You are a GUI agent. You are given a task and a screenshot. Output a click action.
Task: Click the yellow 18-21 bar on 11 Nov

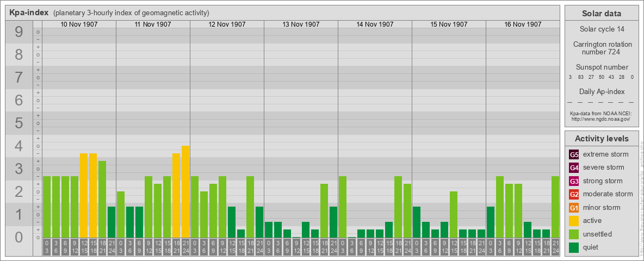coord(176,195)
